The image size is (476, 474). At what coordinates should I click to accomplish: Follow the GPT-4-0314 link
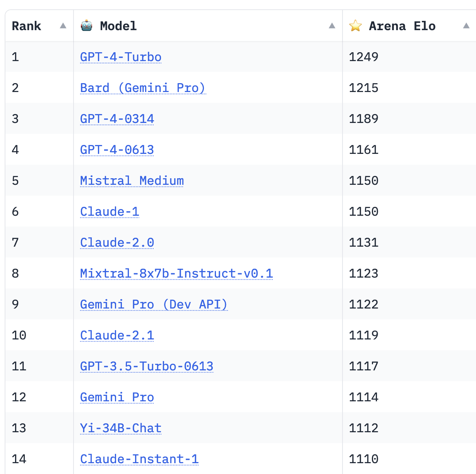click(x=117, y=119)
